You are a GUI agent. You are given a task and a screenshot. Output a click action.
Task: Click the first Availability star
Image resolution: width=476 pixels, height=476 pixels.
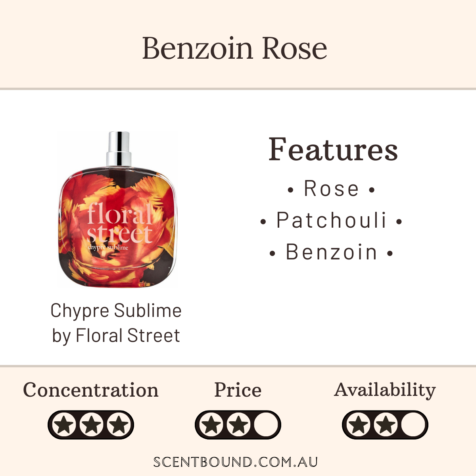359,425
